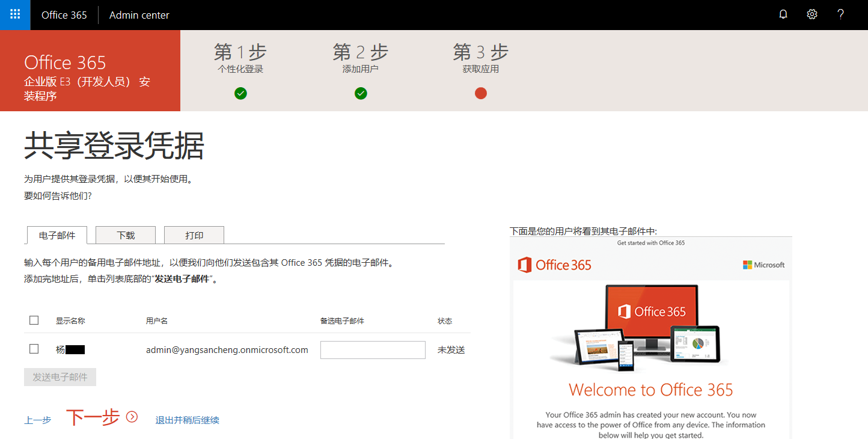Click the Office 365 logo in email preview
This screenshot has width=868, height=439.
pyautogui.click(x=554, y=265)
